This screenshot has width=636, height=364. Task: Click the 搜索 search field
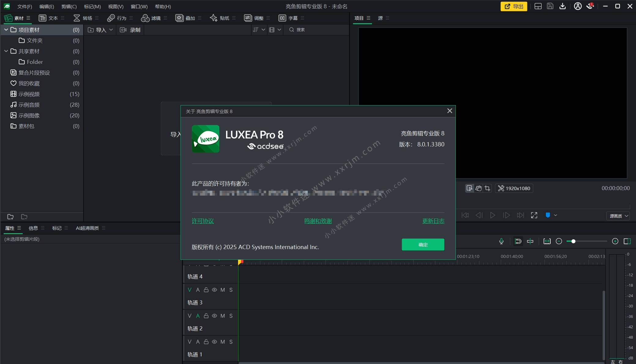coord(317,30)
